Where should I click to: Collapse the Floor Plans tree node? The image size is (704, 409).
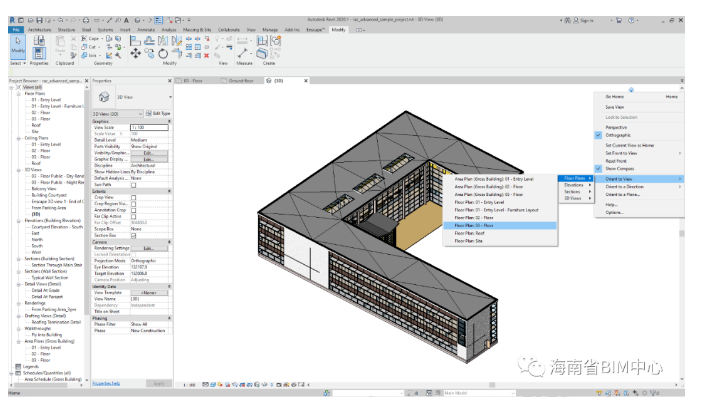19,94
